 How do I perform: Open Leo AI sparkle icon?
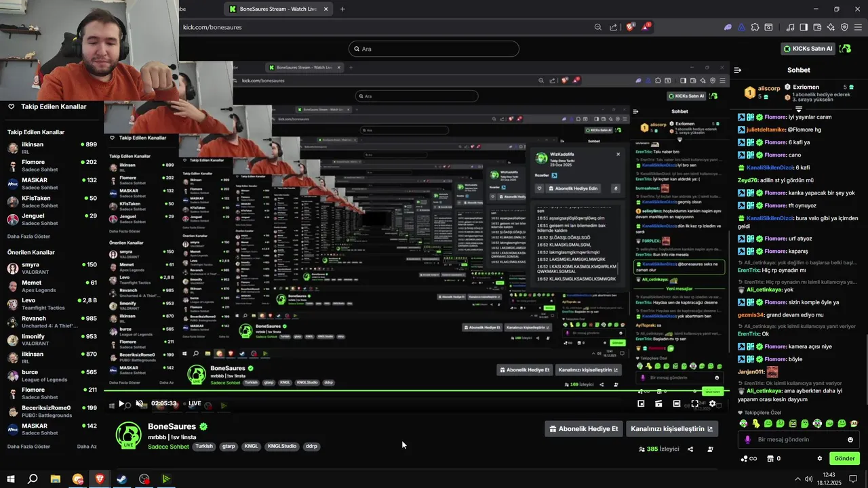pyautogui.click(x=831, y=27)
